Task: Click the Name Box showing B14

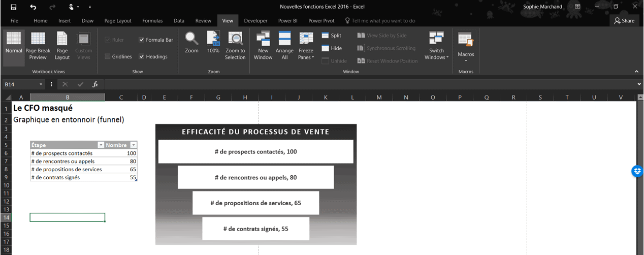Action: [x=20, y=84]
